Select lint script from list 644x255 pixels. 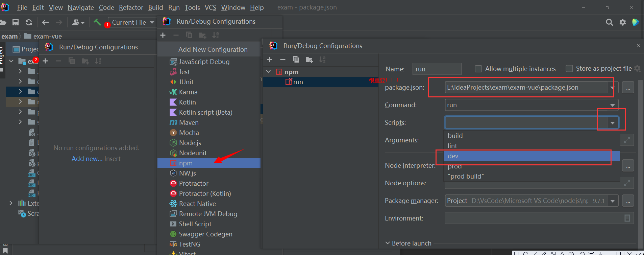(x=531, y=146)
